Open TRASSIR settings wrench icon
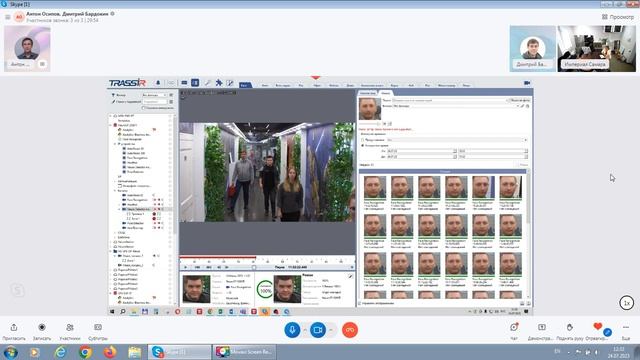 207,83
